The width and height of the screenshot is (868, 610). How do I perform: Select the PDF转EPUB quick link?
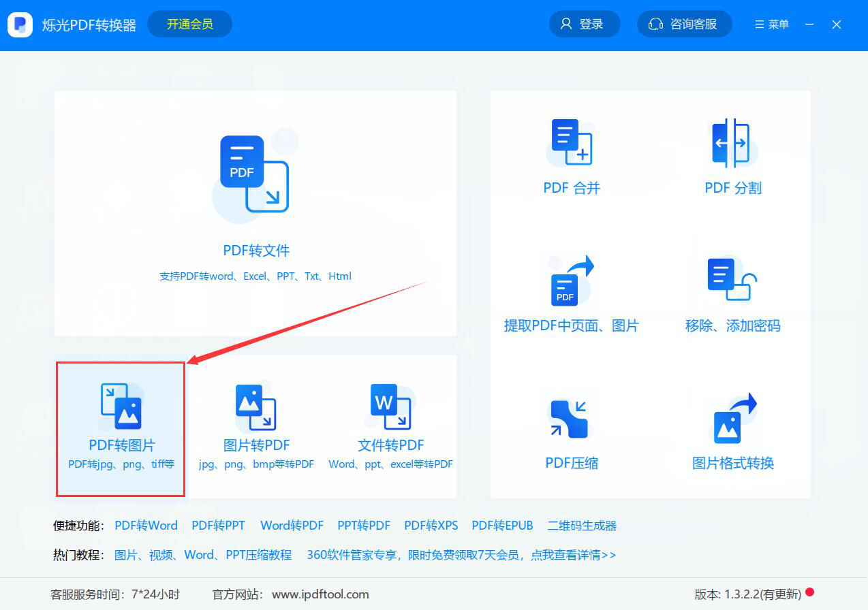[503, 526]
